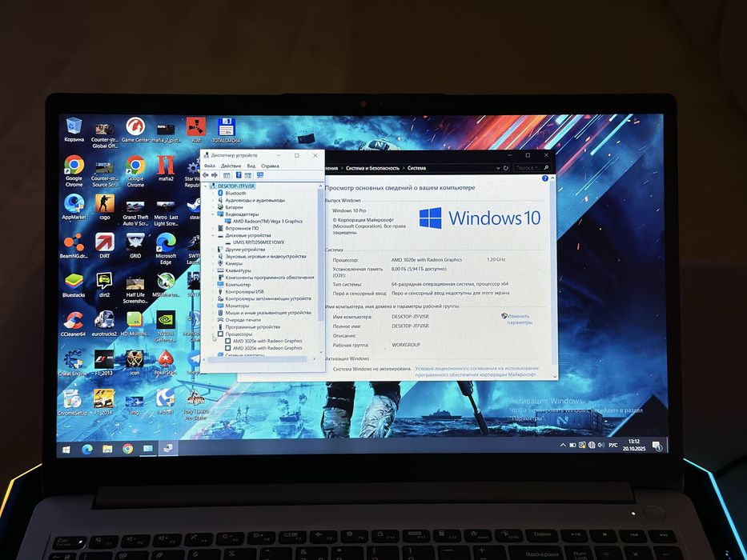Click the blue Help icon in Device Manager toolbar
The width and height of the screenshot is (747, 560).
[239, 175]
